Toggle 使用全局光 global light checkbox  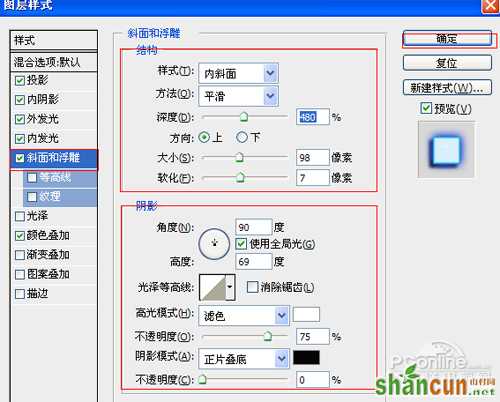pos(241,244)
